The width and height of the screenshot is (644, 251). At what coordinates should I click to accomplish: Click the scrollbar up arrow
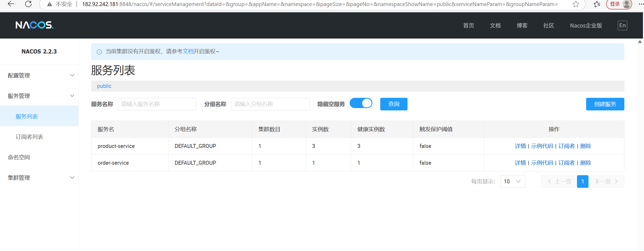click(640, 42)
